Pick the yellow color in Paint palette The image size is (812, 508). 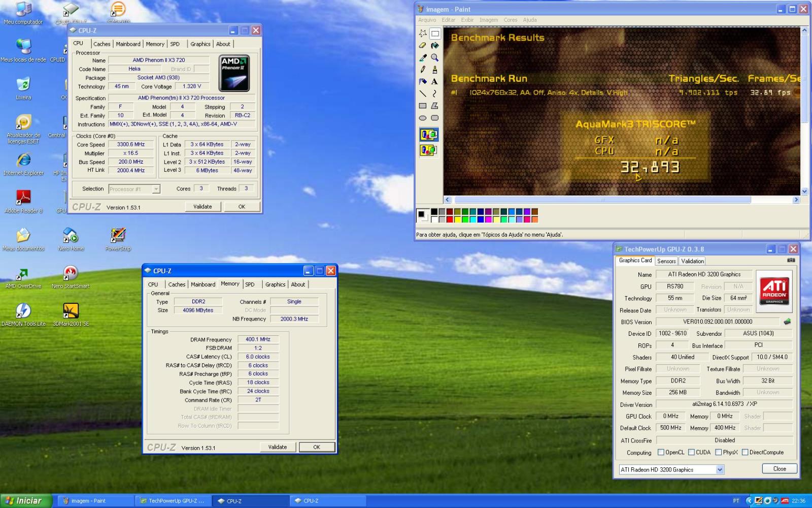(x=457, y=219)
